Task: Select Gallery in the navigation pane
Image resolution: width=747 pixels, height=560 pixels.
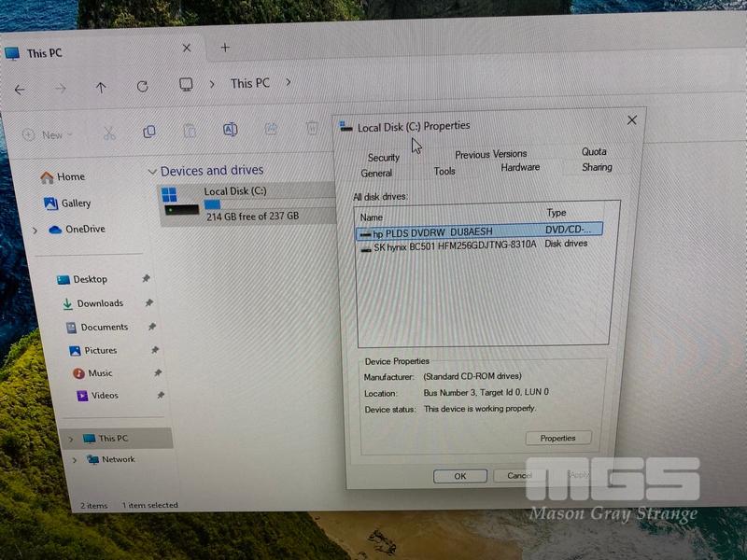Action: [x=76, y=203]
